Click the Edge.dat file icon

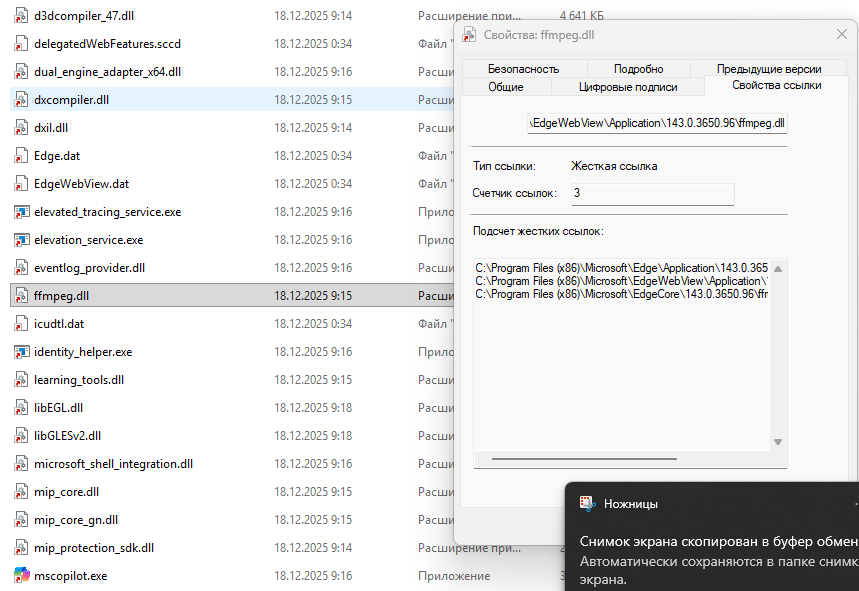(21, 156)
